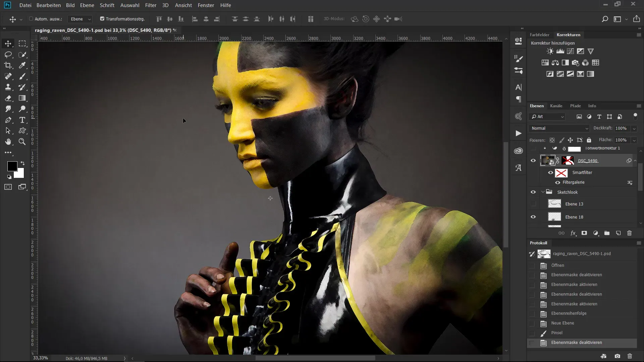Toggle Autom. ausw. checkbox
Screen dimensions: 644x362
coord(31,19)
